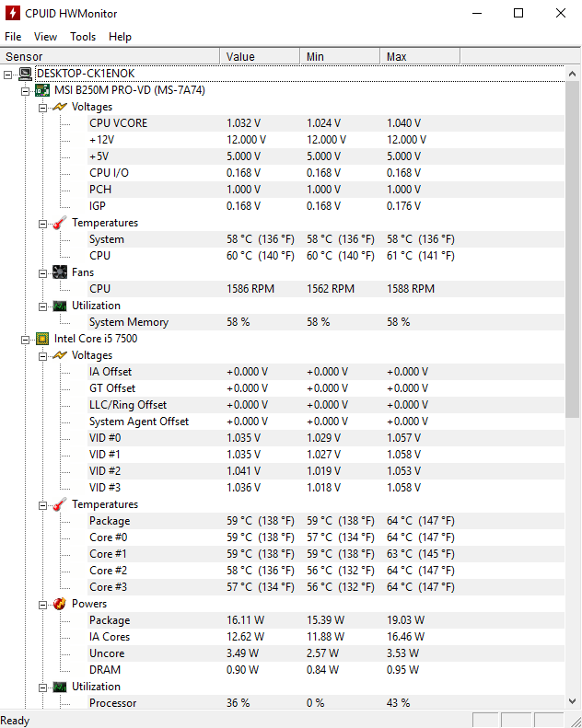Collapse the DESKTOP-CK1ENOK root node
The image size is (582, 728).
point(8,75)
